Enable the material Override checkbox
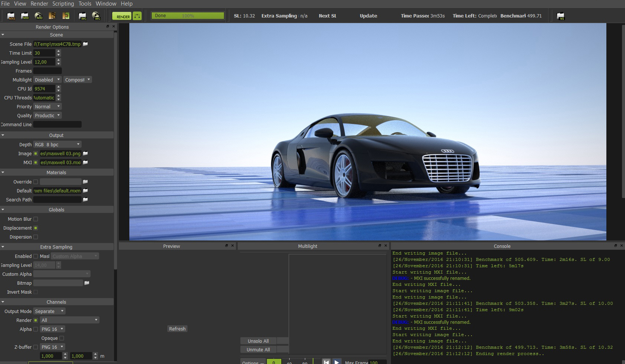Viewport: 625px width, 364px height. pos(36,182)
